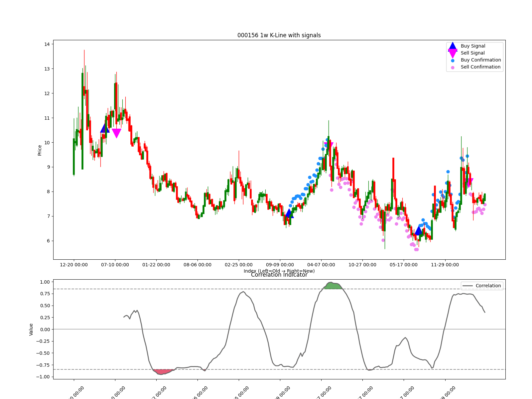Select the buy signal triangle near 07-10
The image size is (532, 399).
point(105,128)
